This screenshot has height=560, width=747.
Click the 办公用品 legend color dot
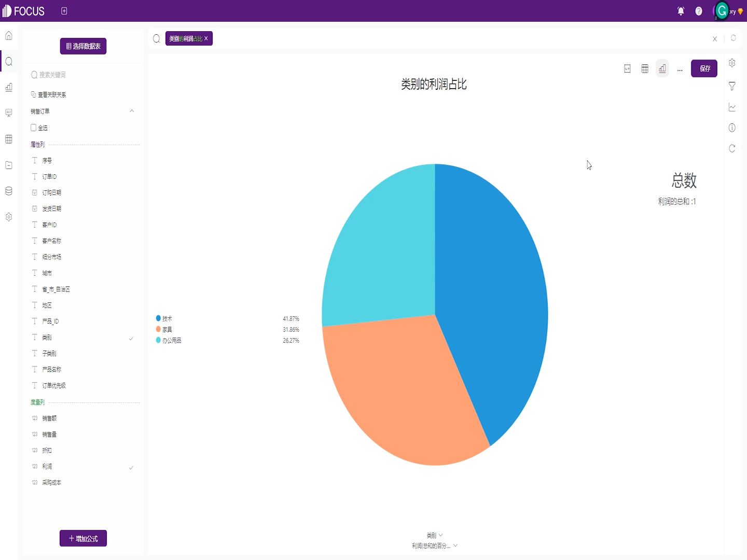(158, 340)
